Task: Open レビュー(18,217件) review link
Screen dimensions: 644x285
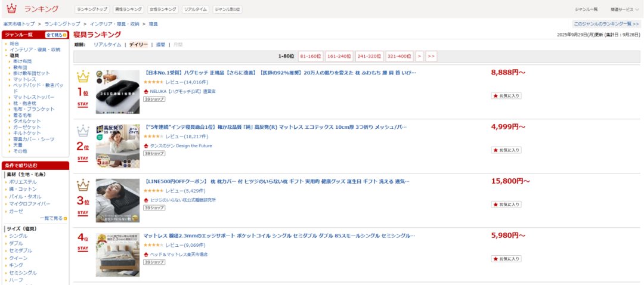Action: pos(187,137)
